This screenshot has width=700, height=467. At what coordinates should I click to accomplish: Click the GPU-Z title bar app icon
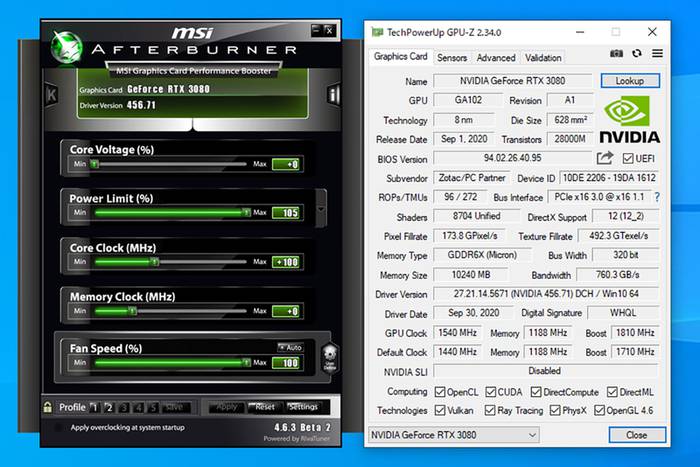pyautogui.click(x=377, y=32)
